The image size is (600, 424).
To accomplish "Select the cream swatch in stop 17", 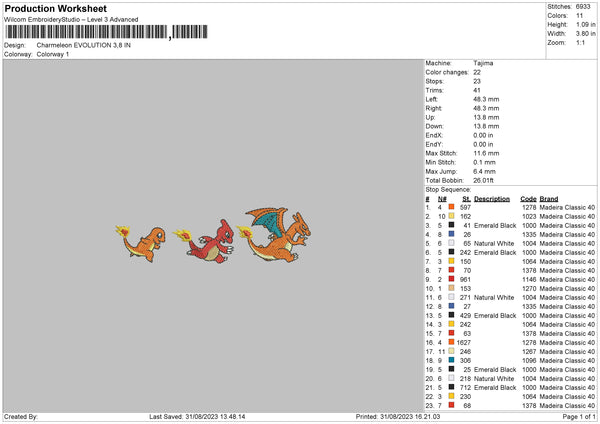I will click(452, 351).
